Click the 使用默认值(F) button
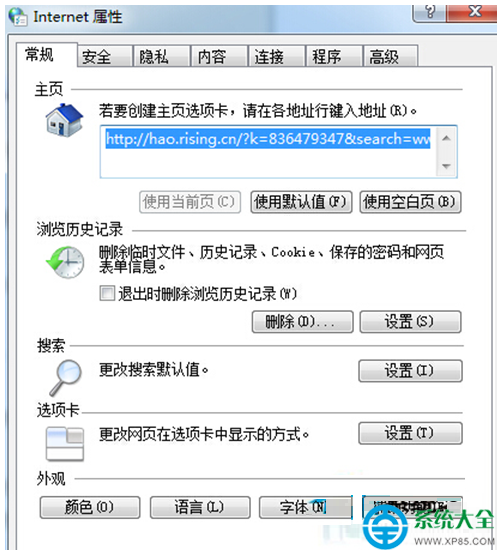 (x=301, y=202)
